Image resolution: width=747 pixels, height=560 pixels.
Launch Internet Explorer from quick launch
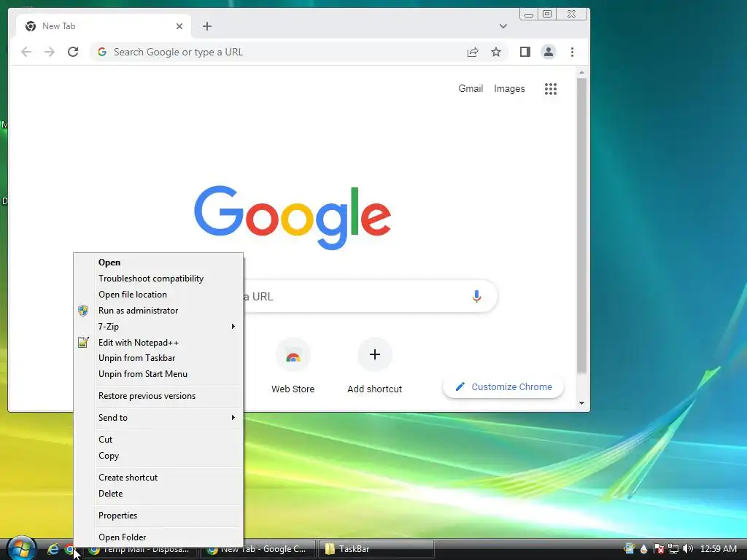[53, 549]
